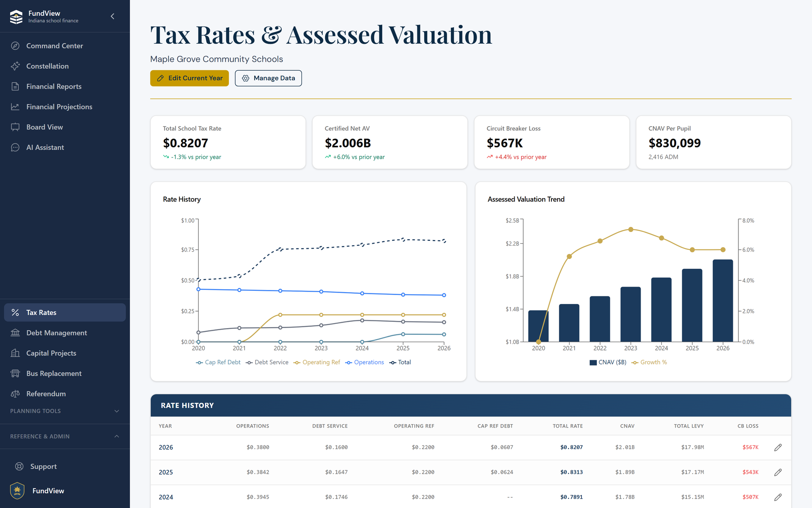
Task: Click the 2023 growth point on the valuation chart
Action: click(x=631, y=229)
